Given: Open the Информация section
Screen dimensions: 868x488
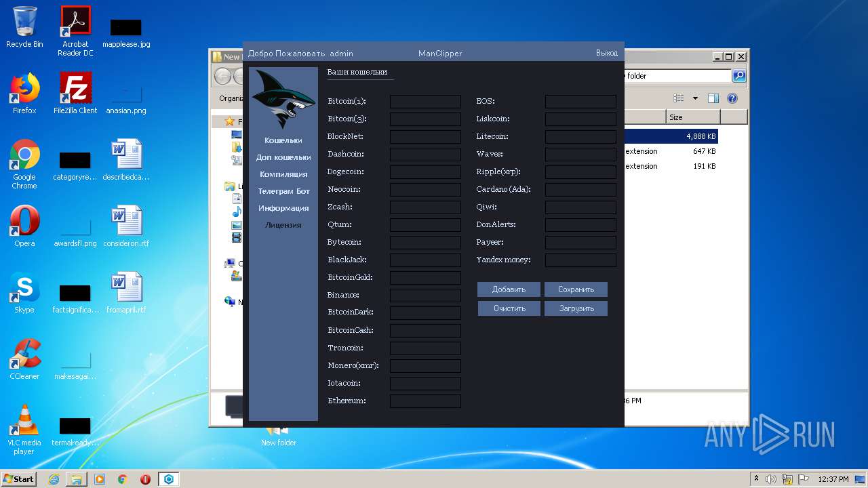Looking at the screenshot, I should 283,208.
